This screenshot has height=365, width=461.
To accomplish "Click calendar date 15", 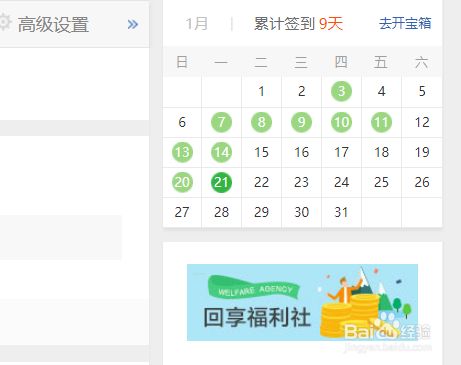I will 261,152.
